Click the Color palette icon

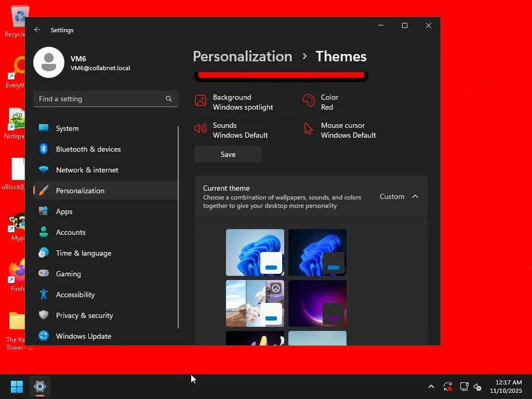(x=309, y=100)
